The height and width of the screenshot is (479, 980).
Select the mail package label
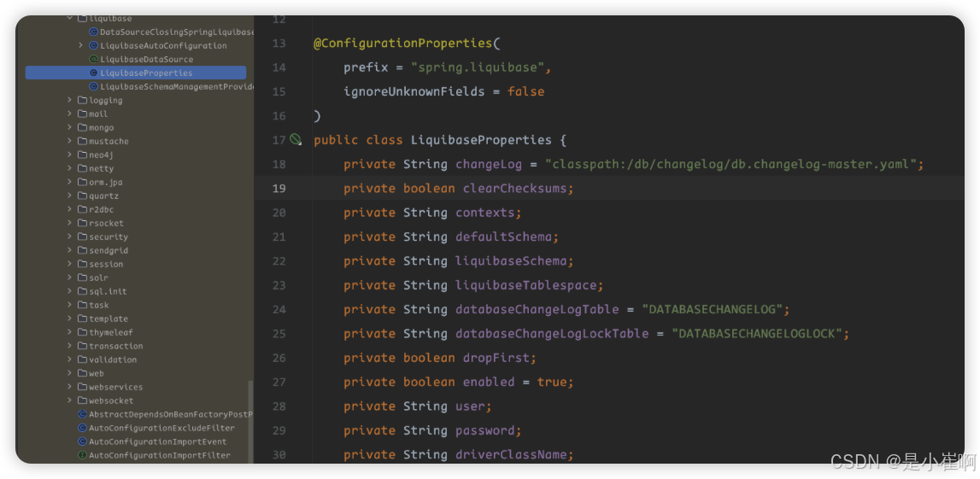tap(98, 114)
